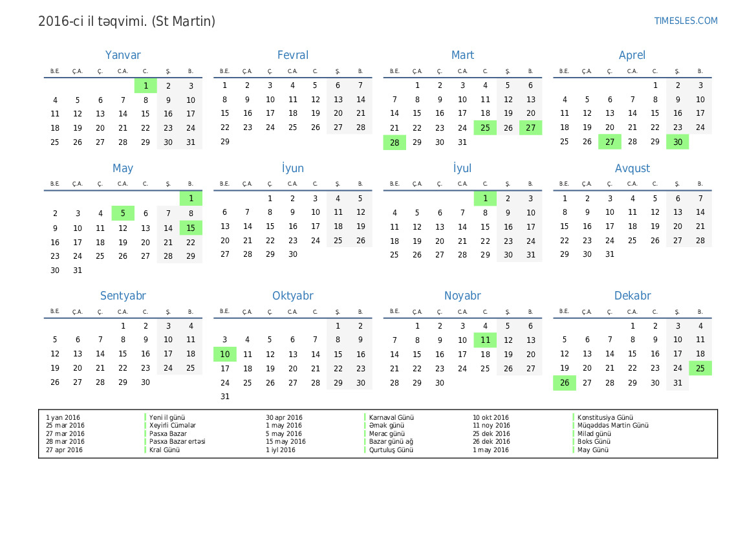Select highlighted 15 in May calendar

(x=191, y=228)
